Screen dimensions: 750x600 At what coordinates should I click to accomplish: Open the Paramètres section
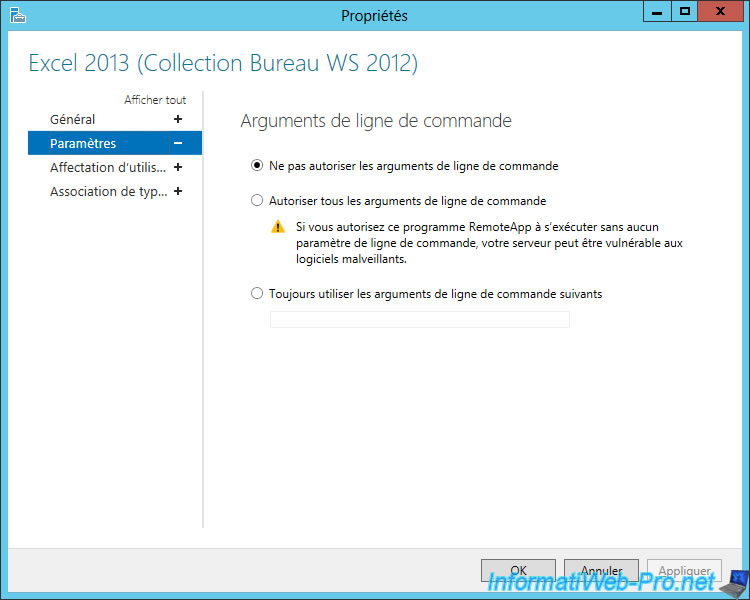click(83, 143)
